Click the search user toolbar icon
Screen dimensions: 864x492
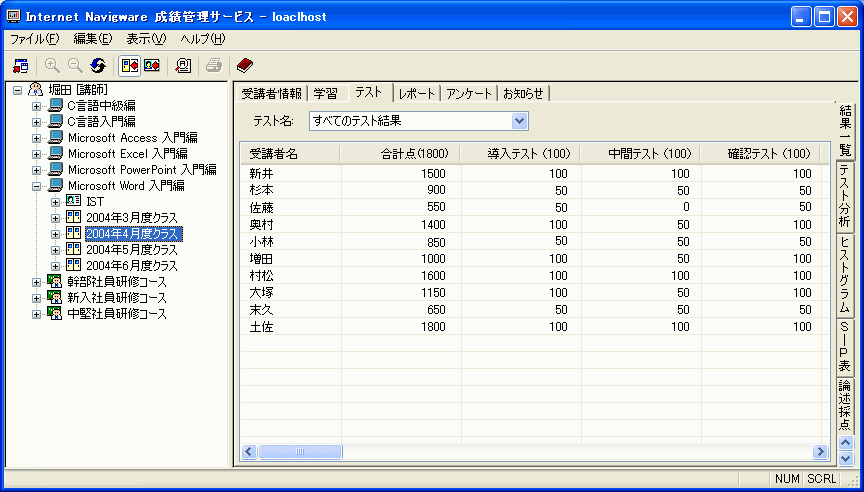click(183, 66)
